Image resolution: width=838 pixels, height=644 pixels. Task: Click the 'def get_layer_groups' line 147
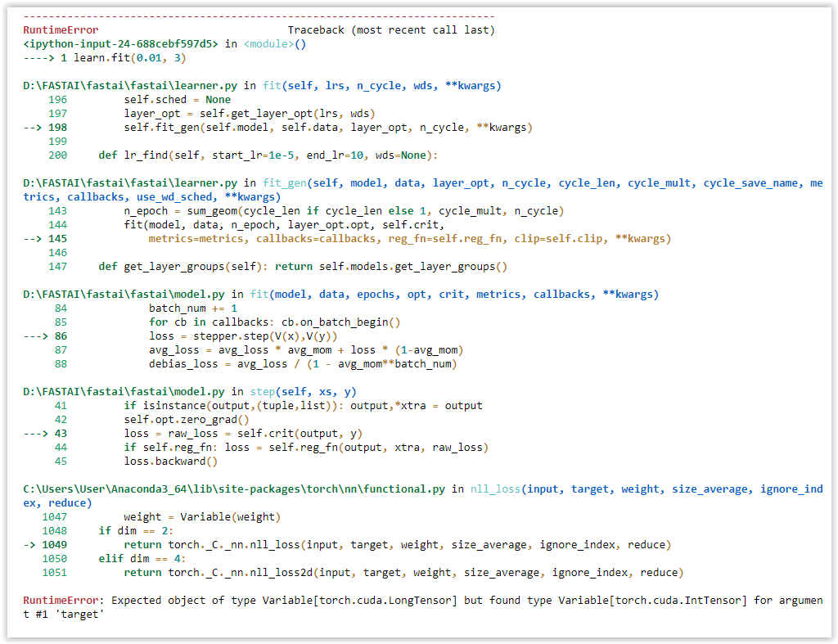tap(303, 267)
